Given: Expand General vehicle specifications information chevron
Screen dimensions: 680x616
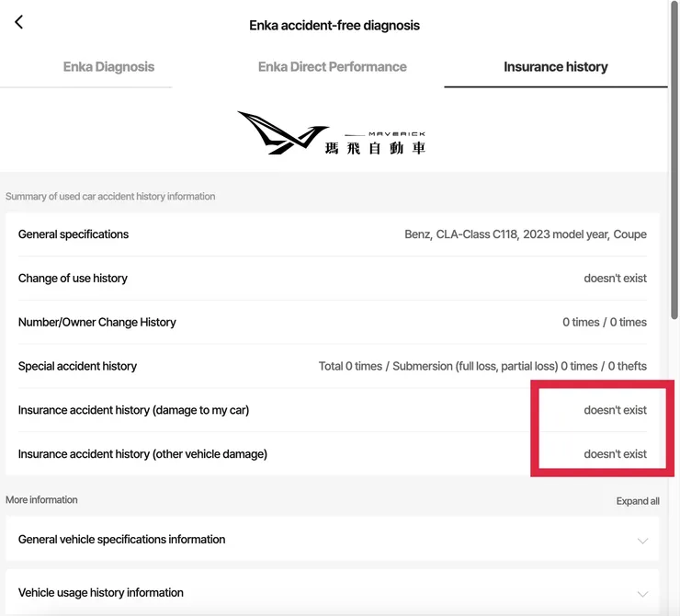Looking at the screenshot, I should 642,541.
